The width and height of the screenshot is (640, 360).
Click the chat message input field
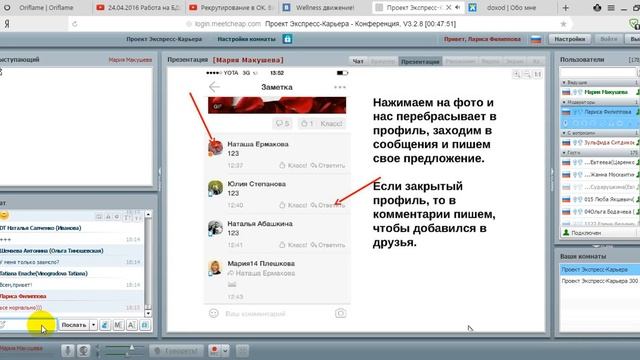(29, 325)
